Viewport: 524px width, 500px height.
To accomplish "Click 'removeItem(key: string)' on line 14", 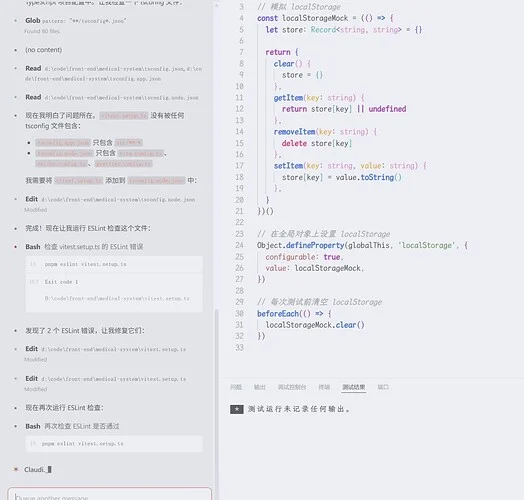I will (321, 132).
